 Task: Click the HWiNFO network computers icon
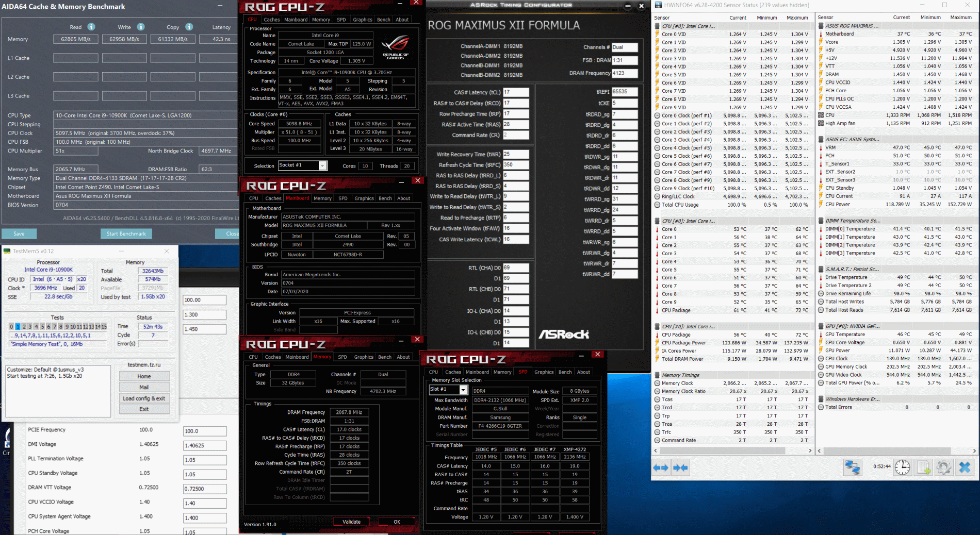click(x=852, y=467)
